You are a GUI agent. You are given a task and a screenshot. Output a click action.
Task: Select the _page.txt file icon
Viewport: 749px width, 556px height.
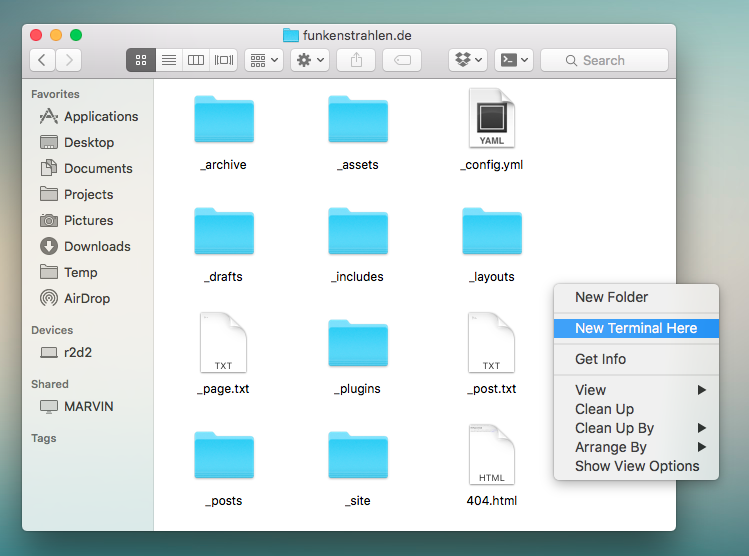point(224,342)
